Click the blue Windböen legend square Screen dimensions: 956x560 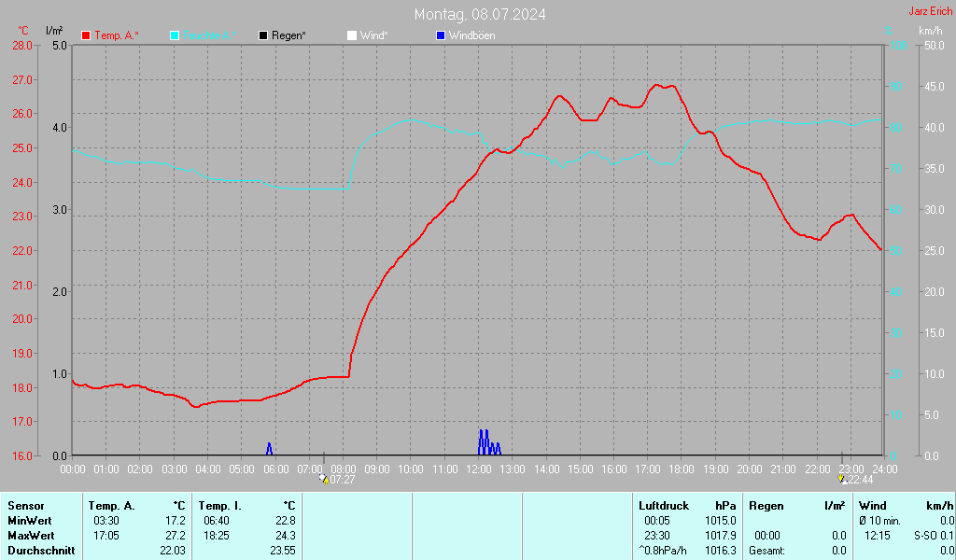click(441, 35)
